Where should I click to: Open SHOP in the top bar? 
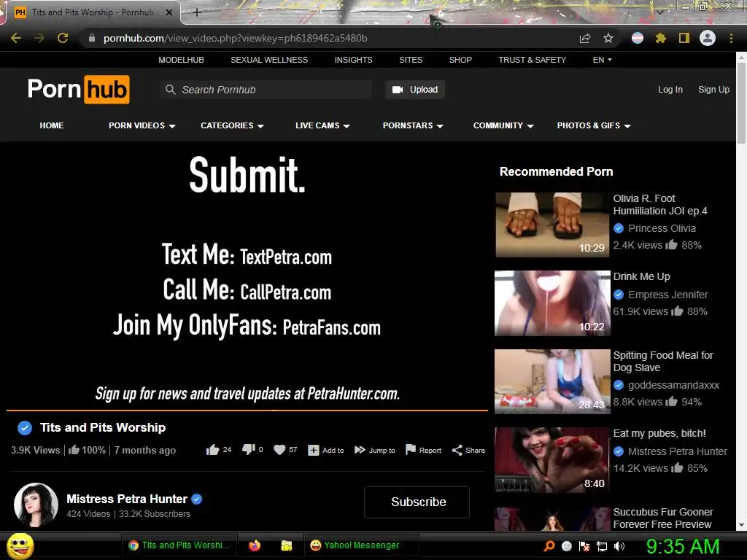tap(460, 60)
